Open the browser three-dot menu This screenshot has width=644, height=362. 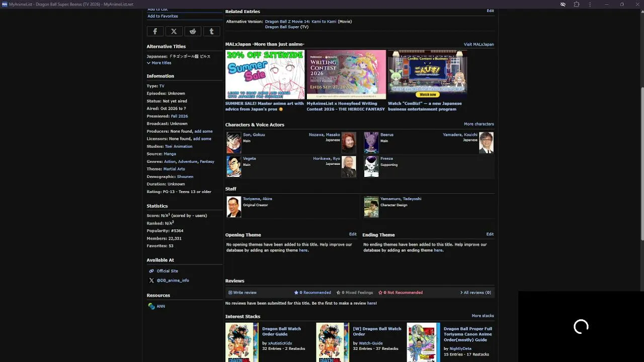(590, 5)
